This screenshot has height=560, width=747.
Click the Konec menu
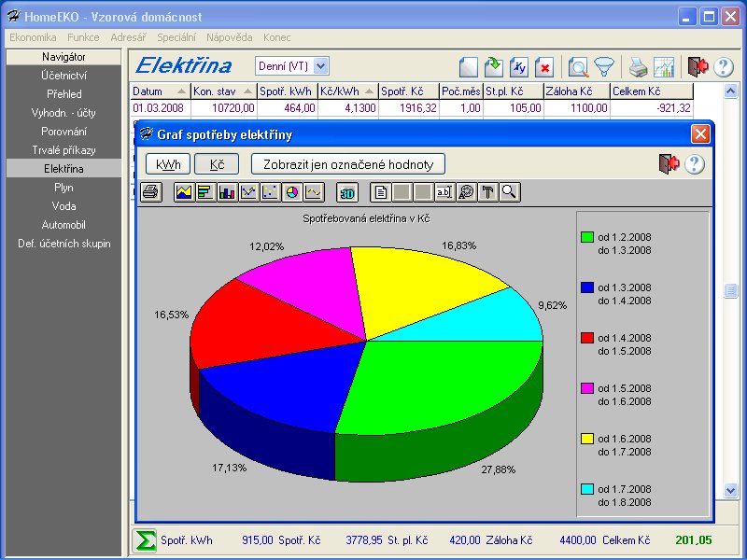coord(276,37)
